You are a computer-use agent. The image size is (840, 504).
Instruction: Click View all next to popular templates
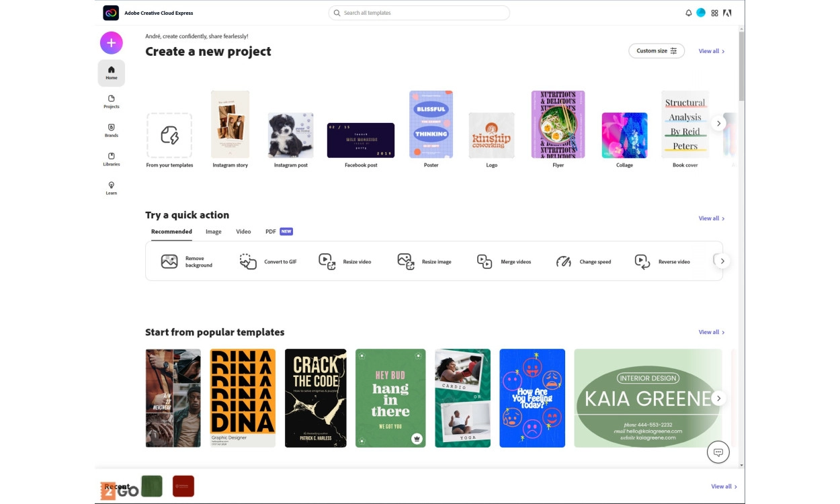tap(711, 332)
